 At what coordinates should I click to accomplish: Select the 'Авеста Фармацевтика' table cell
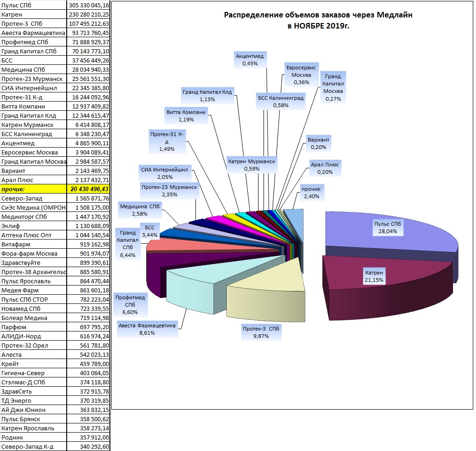(33, 33)
